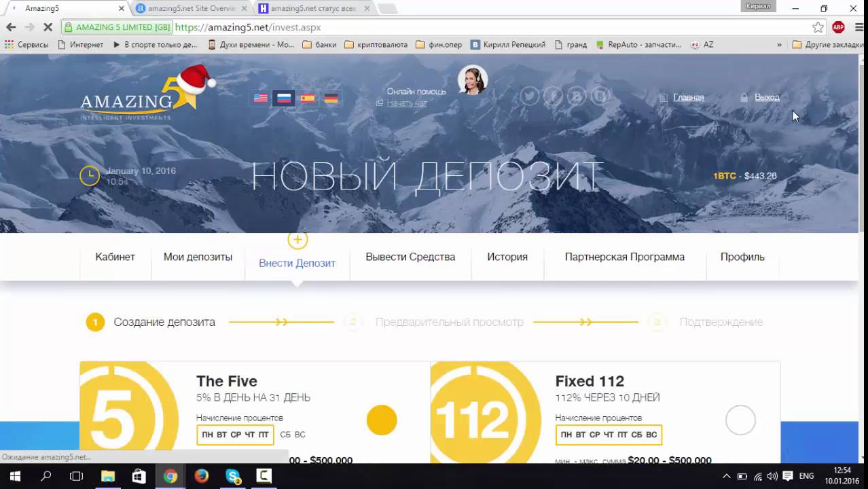Click the clock icon beside January 10, 2016

pyautogui.click(x=90, y=176)
